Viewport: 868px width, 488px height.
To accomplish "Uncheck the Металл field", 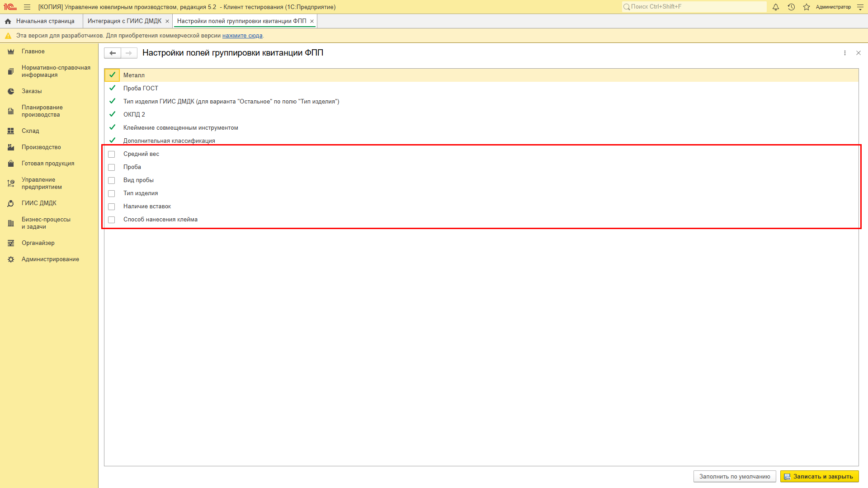I will (112, 75).
